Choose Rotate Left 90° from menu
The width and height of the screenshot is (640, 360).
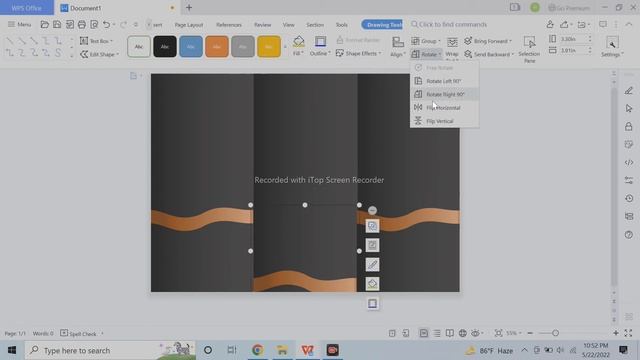point(444,81)
